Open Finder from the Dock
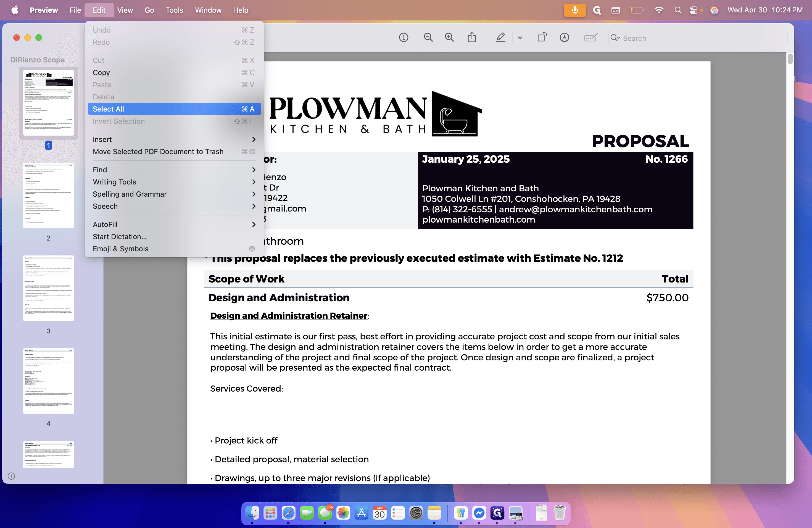The width and height of the screenshot is (812, 528). [x=252, y=513]
